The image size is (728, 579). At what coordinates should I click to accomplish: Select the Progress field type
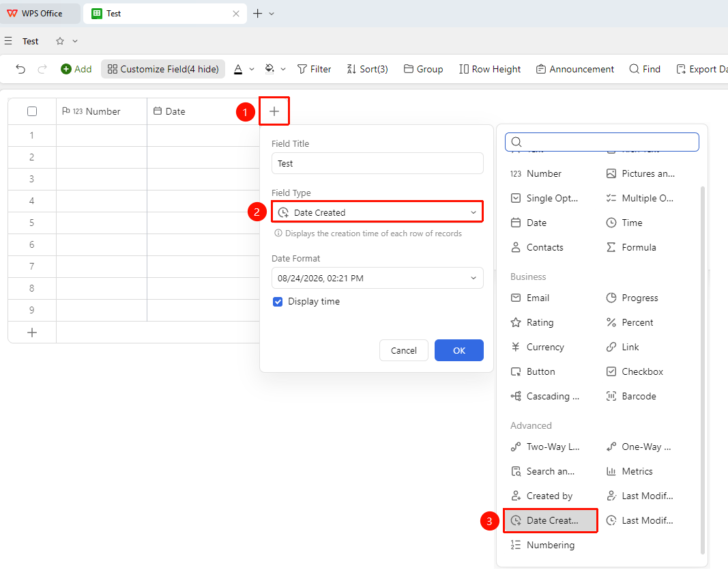(x=632, y=298)
